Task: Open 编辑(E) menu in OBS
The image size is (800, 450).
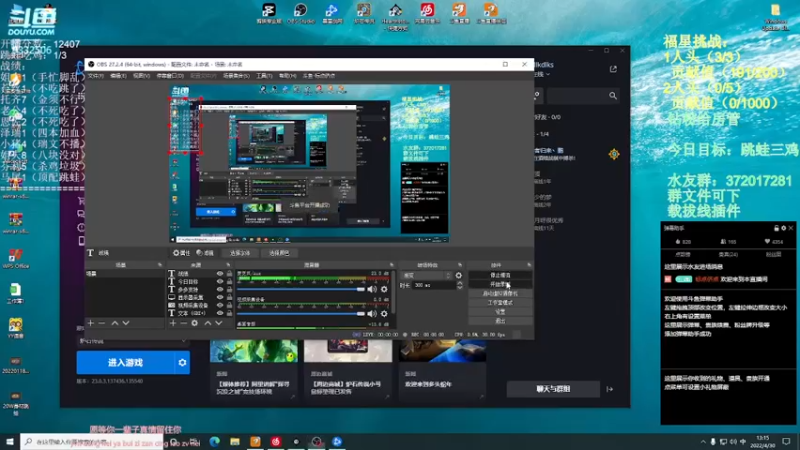Action: click(x=118, y=76)
